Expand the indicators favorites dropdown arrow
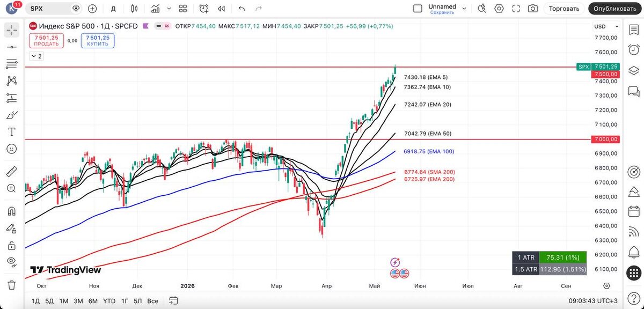This screenshot has width=644, height=309. [x=169, y=9]
